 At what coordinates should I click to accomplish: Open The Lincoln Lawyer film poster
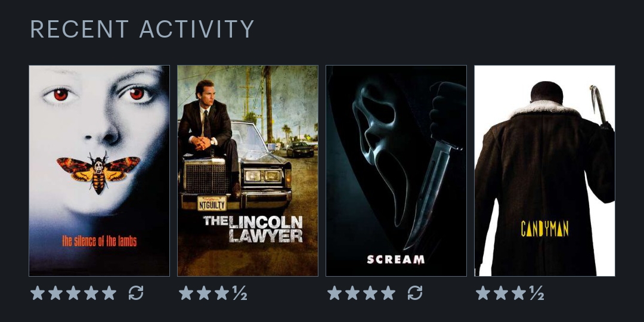click(x=247, y=171)
